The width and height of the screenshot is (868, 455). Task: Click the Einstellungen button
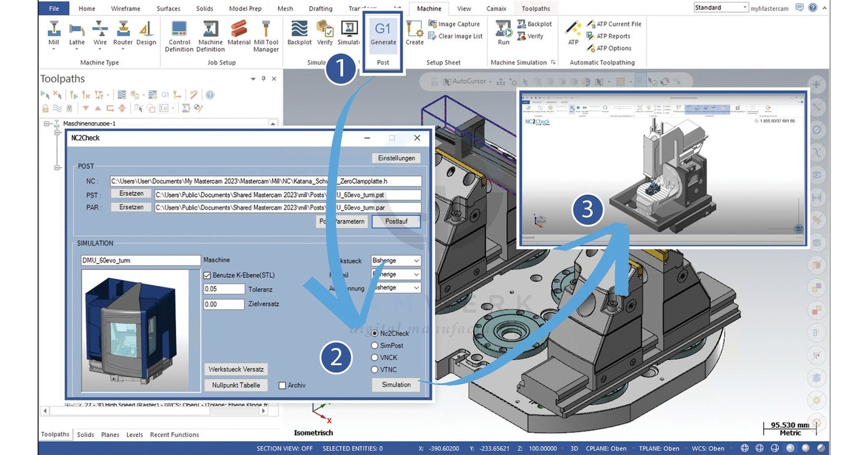coord(396,158)
